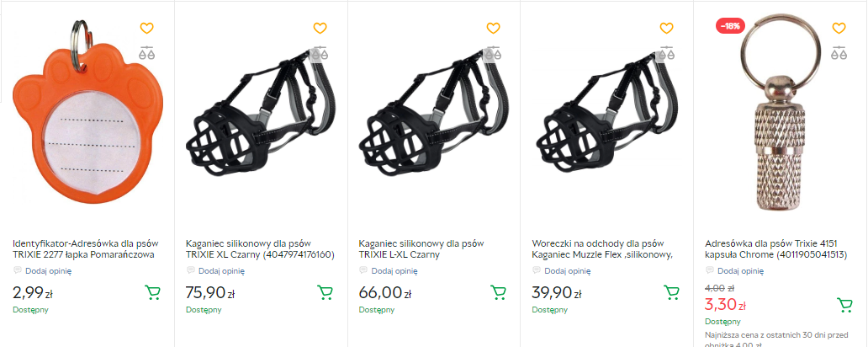
Task: Click Dodaj opinię for Chrome capsule
Action: [x=742, y=271]
